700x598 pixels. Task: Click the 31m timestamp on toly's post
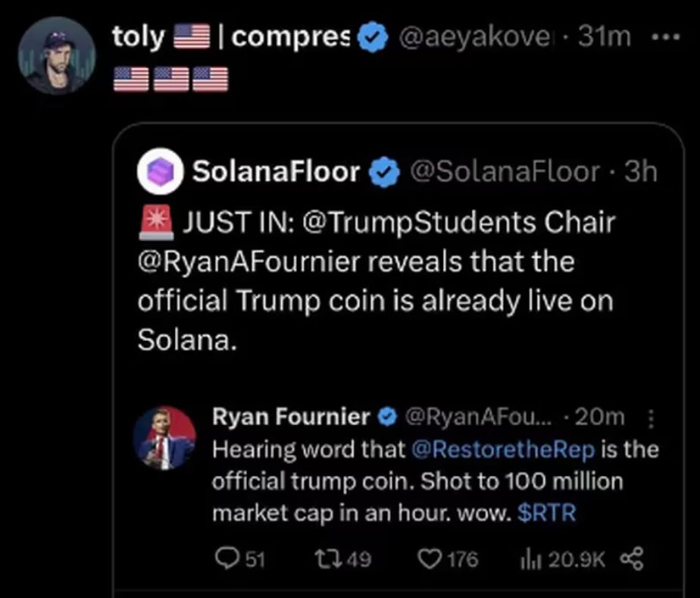click(x=604, y=37)
